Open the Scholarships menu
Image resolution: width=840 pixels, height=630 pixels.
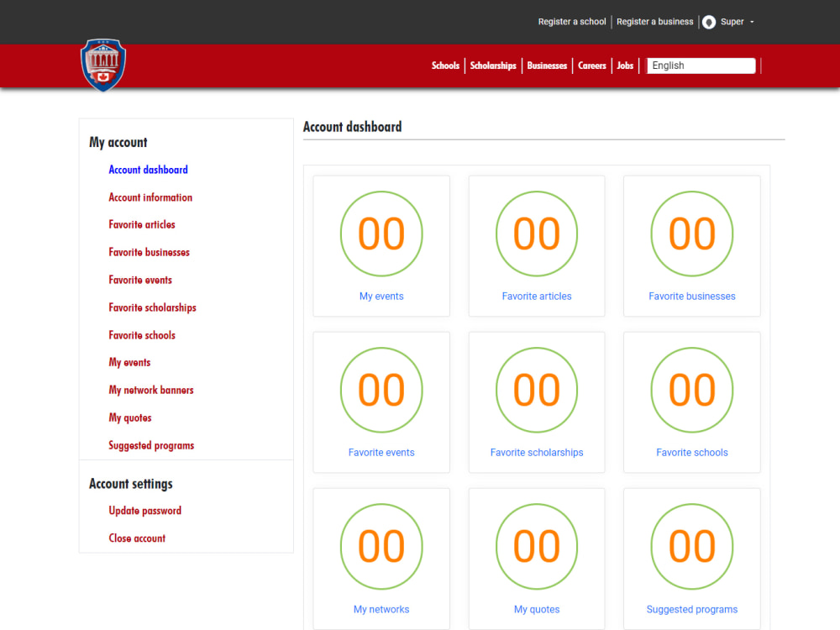pyautogui.click(x=493, y=66)
